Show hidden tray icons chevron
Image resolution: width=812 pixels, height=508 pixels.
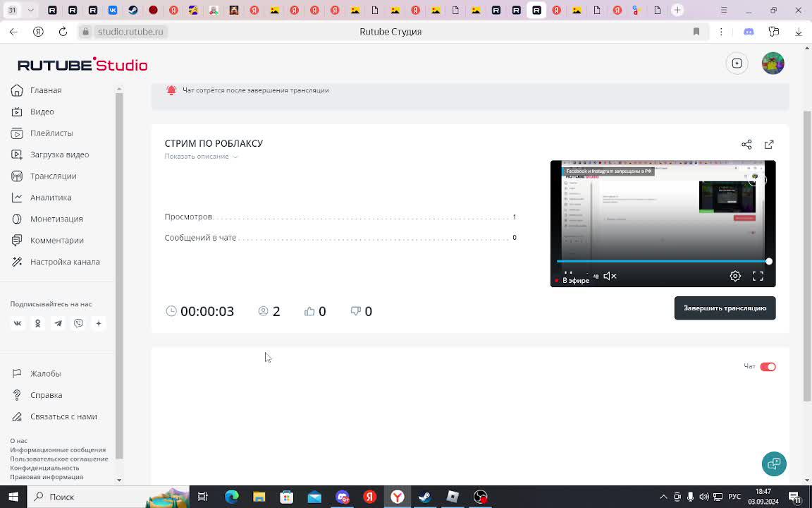(663, 497)
